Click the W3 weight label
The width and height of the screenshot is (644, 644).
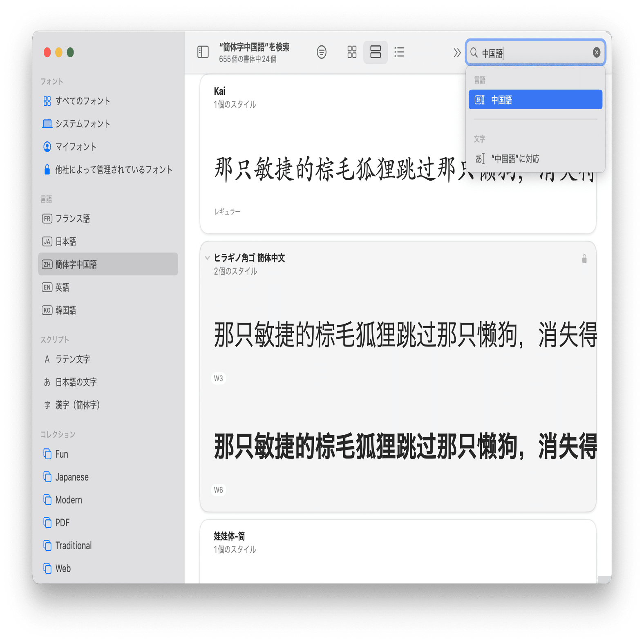pos(219,378)
